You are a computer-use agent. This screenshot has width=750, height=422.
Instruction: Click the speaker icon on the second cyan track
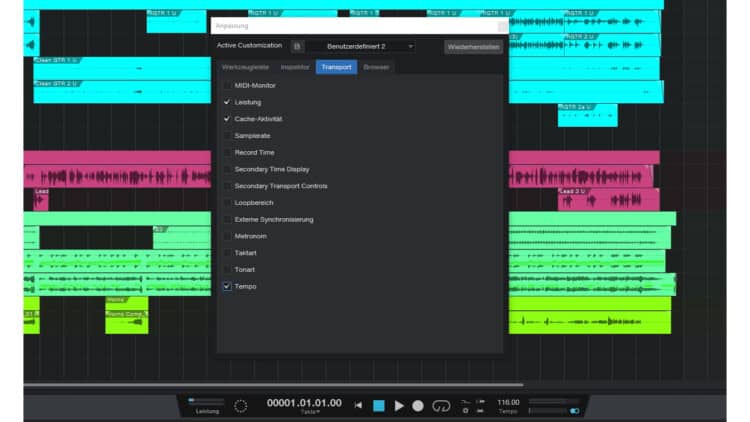click(x=31, y=45)
